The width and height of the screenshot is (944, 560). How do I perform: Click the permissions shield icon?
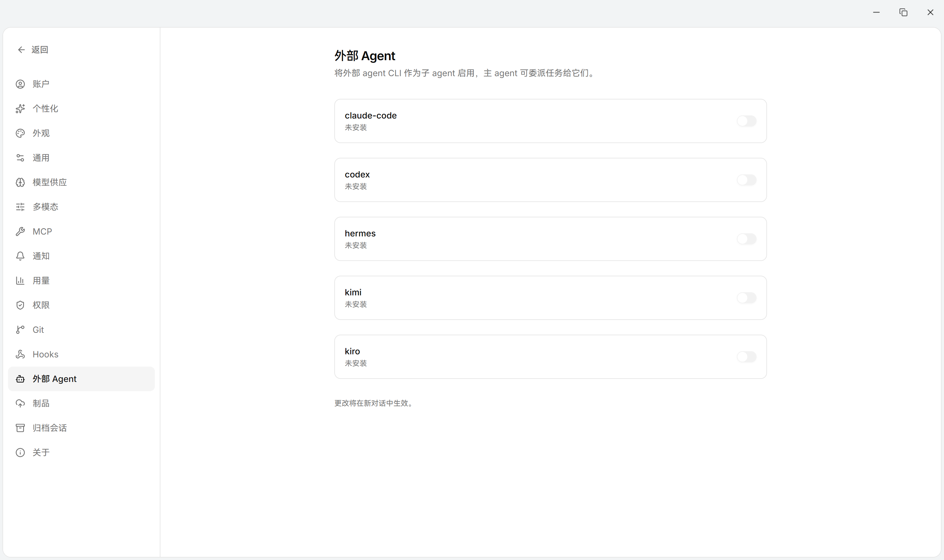[20, 305]
